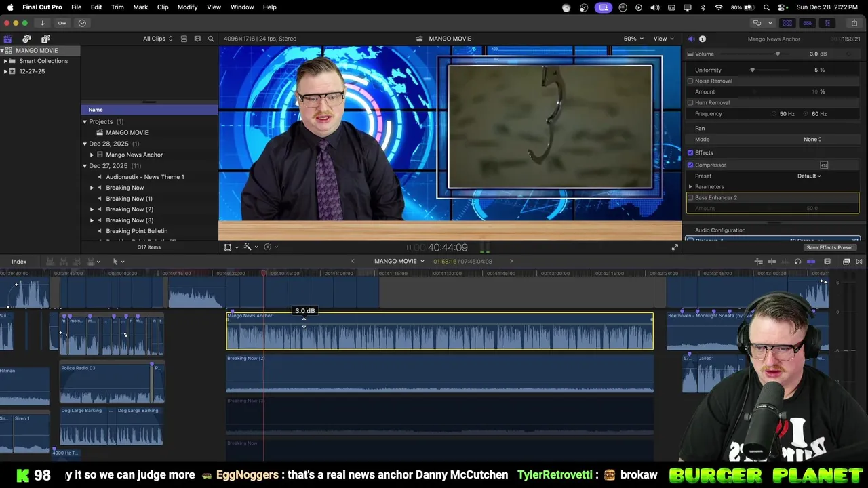Show the Photos and Audio sidebar
This screenshot has height=488, width=868.
click(x=26, y=39)
